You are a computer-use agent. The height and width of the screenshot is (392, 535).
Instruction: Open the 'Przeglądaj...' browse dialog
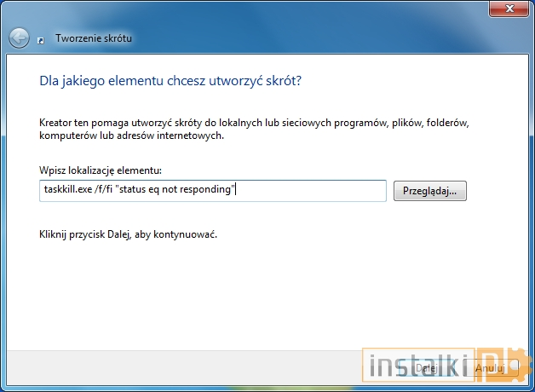tap(429, 190)
